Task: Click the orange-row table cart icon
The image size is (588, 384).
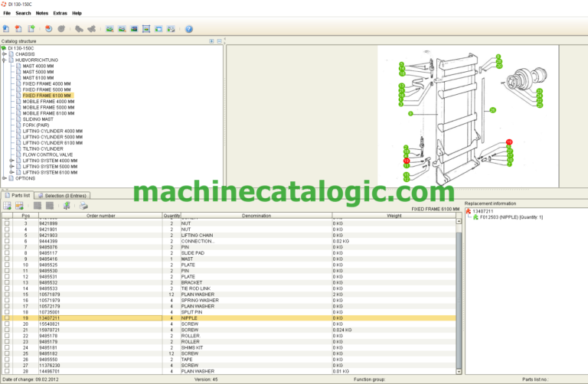Action: (19, 205)
